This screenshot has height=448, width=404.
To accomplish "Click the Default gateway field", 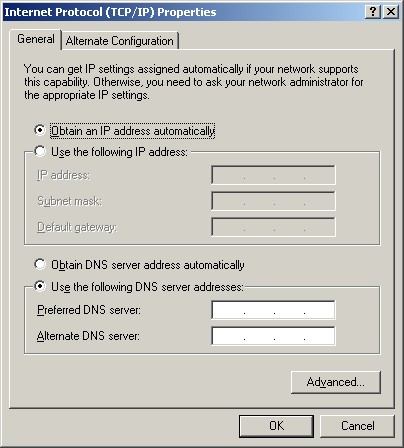I will click(x=273, y=227).
